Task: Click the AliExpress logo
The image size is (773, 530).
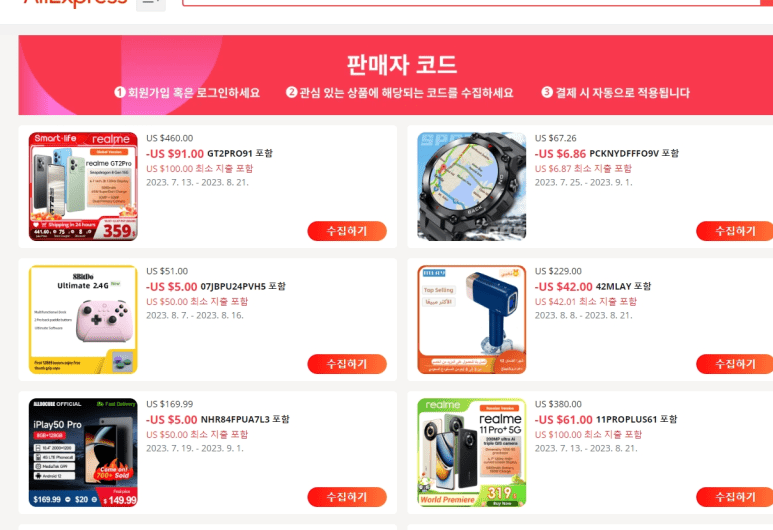Action: (x=75, y=3)
